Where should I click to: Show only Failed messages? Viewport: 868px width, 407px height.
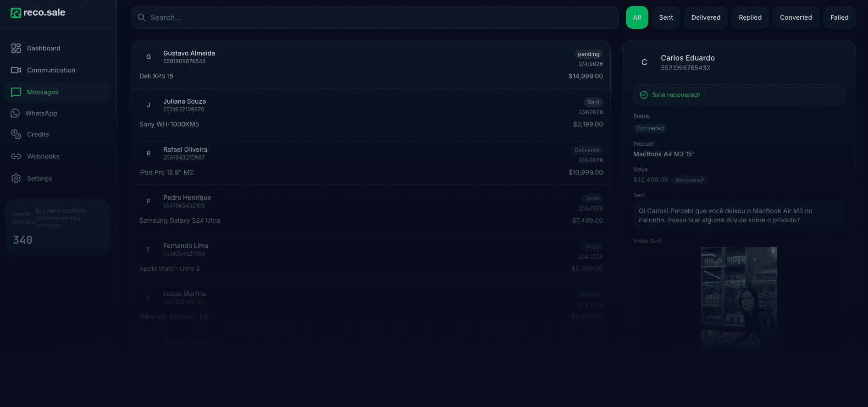tap(840, 17)
